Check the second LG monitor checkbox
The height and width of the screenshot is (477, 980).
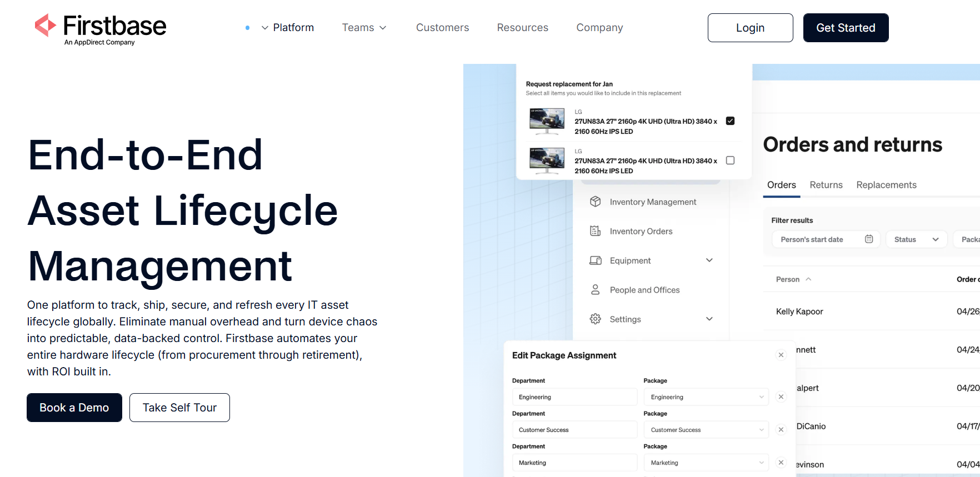tap(730, 160)
